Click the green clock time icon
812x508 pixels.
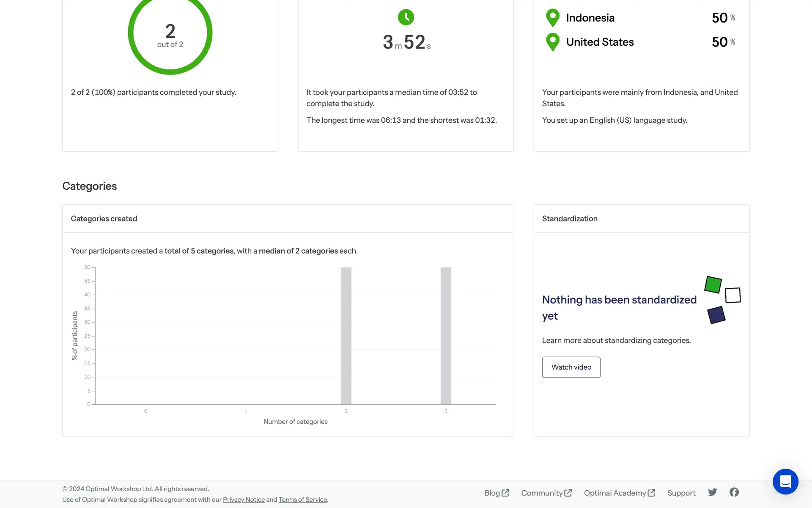406,17
